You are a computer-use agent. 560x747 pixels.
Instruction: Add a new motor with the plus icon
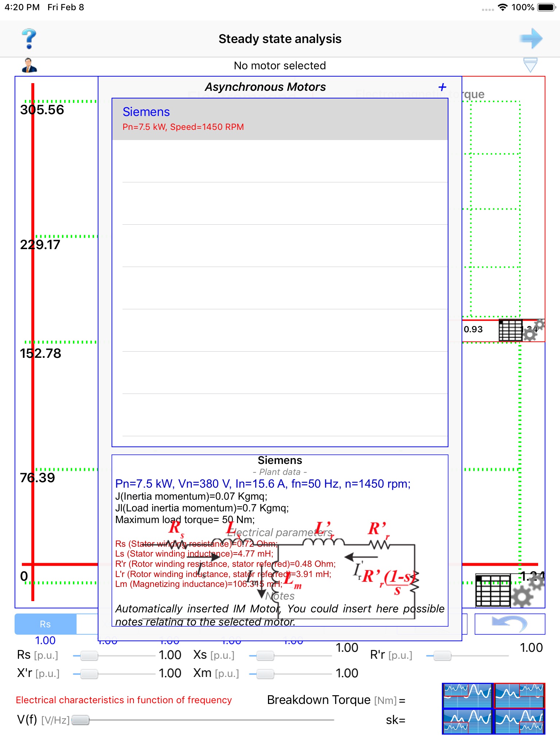pyautogui.click(x=442, y=87)
